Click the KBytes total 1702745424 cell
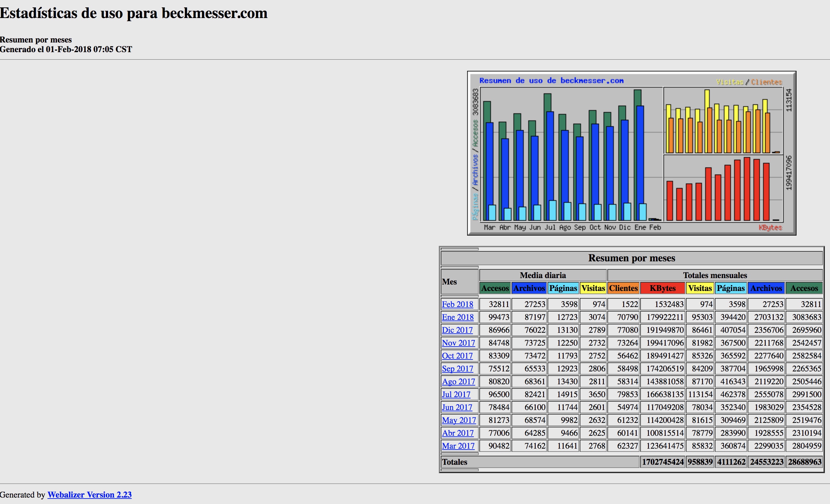 [x=663, y=462]
